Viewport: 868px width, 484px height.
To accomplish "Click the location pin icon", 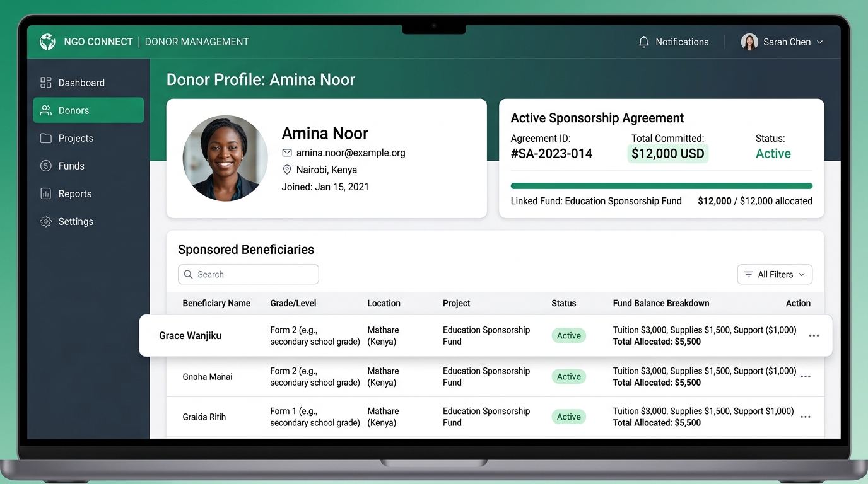I will click(287, 170).
